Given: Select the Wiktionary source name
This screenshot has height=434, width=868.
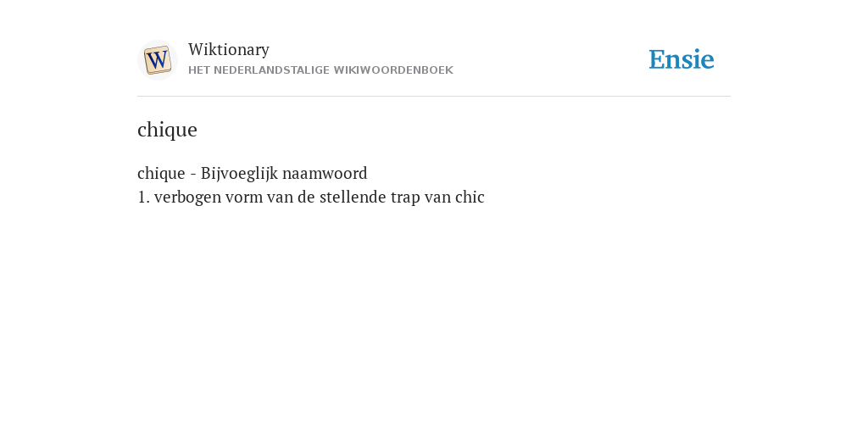Looking at the screenshot, I should point(229,49).
